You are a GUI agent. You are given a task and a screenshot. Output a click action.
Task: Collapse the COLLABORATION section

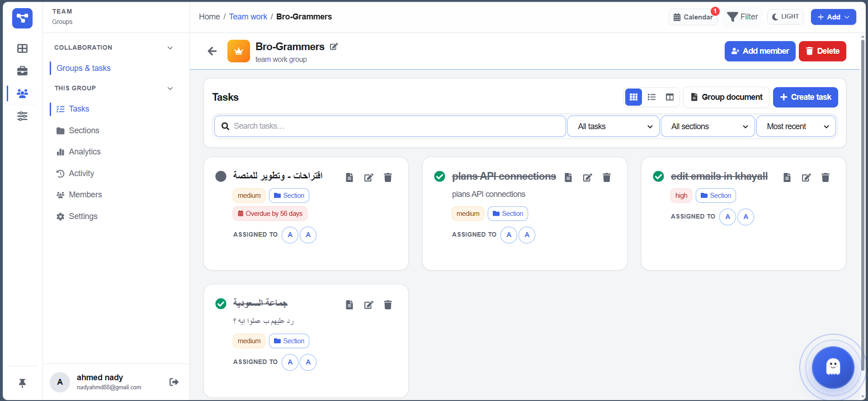pyautogui.click(x=170, y=47)
